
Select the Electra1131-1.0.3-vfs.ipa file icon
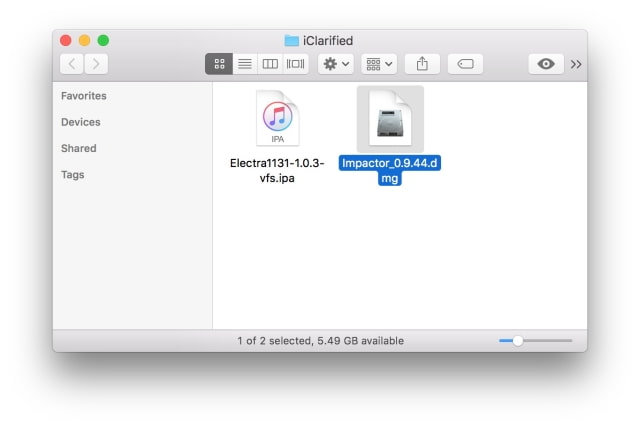[x=278, y=118]
